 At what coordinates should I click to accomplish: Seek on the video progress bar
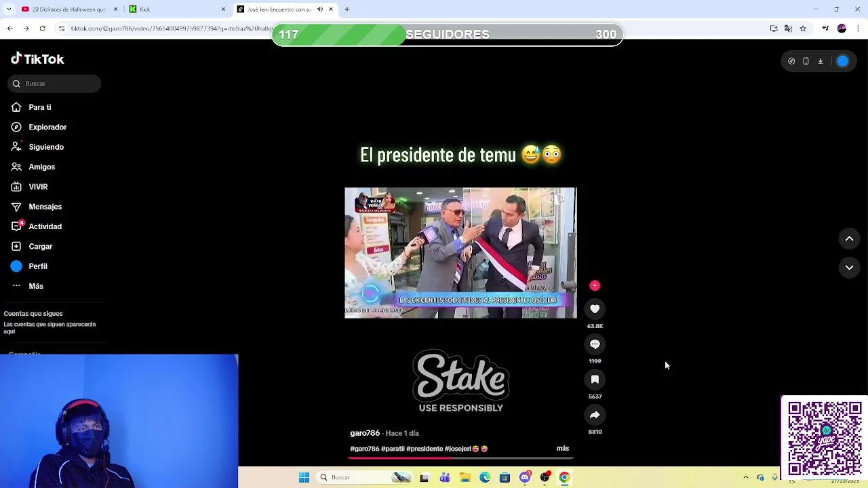[x=460, y=458]
